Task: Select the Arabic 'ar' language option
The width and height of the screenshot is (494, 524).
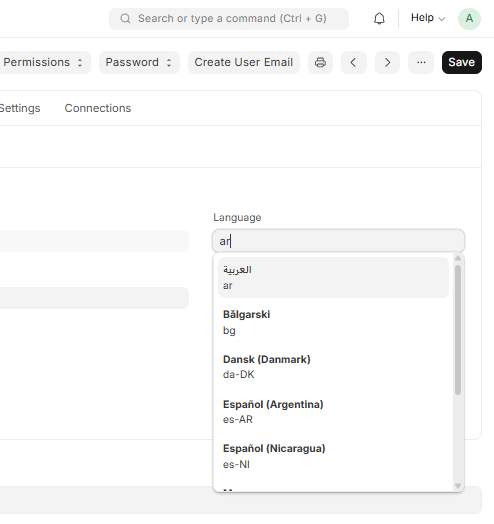Action: (333, 277)
